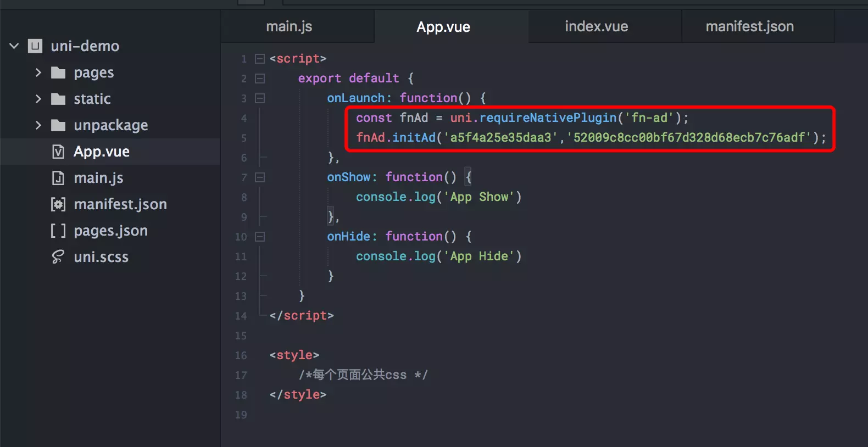
Task: Click the main.js file icon in tree
Action: 58,178
